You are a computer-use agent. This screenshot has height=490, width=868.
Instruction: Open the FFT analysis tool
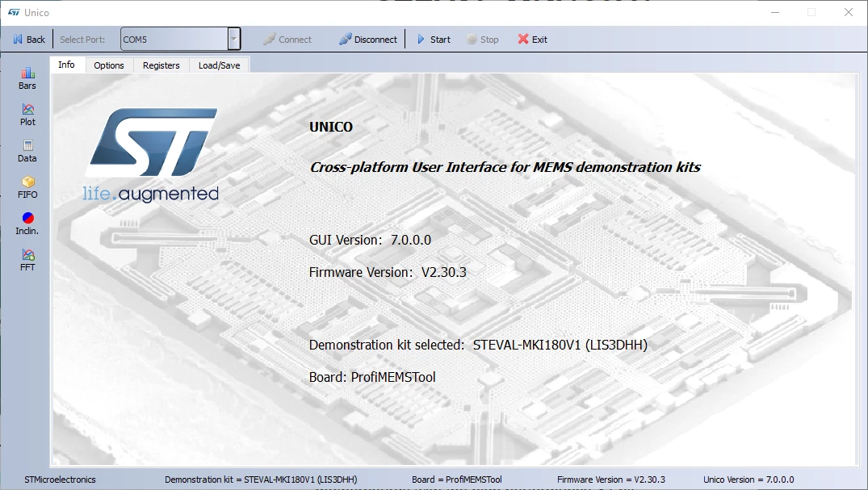pyautogui.click(x=27, y=260)
